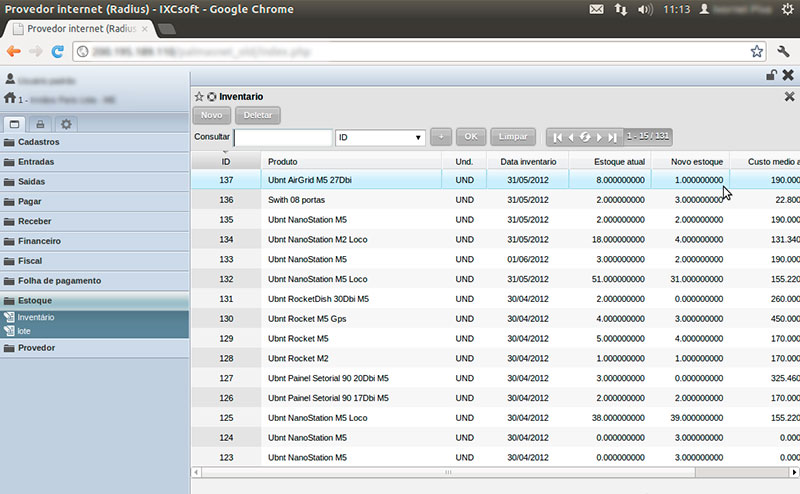Viewport: 800px width, 494px height.
Task: Favorite Inventario with the star icon
Action: (199, 96)
